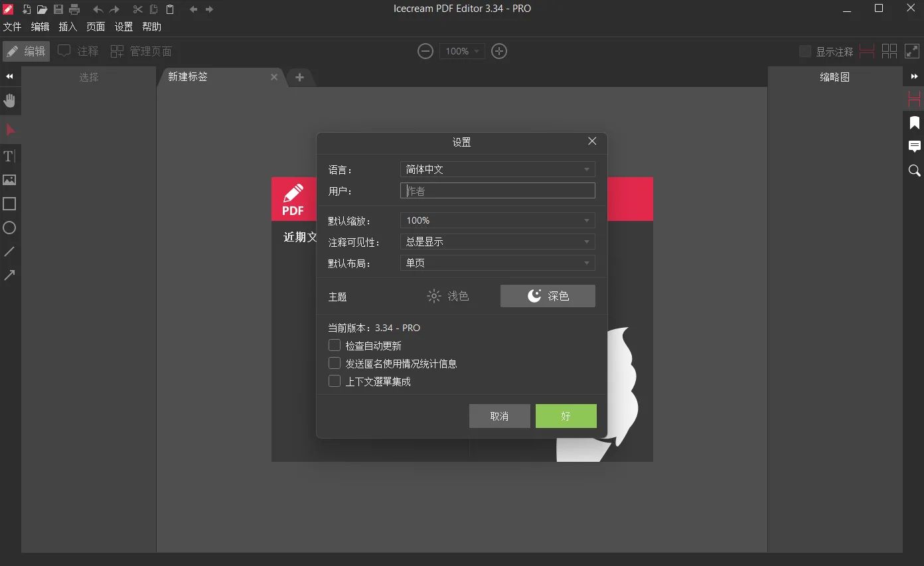
Task: Open the 文件 menu
Action: tap(13, 27)
